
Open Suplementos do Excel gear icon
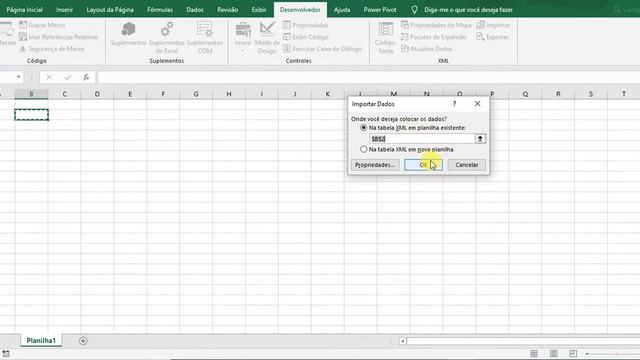(x=167, y=29)
